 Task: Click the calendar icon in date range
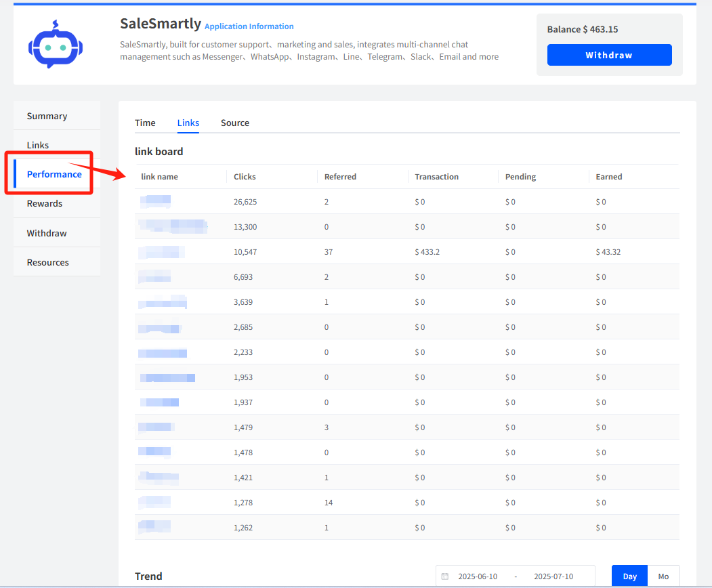[x=445, y=576]
